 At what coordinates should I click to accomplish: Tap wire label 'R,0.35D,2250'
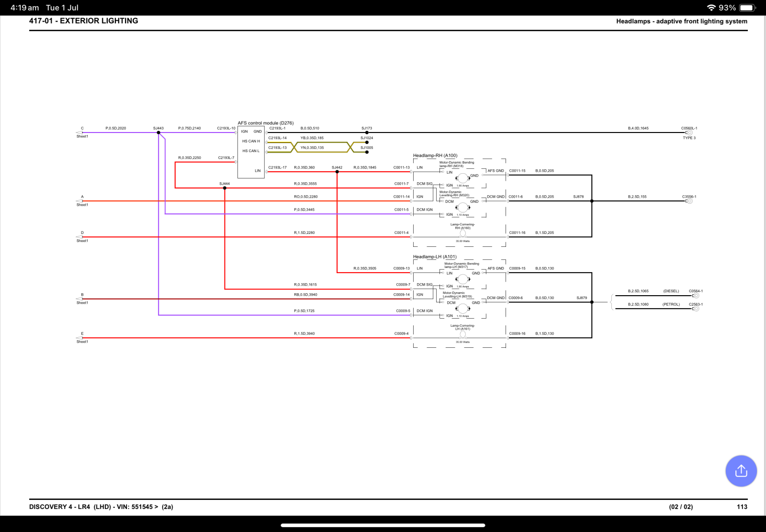click(x=190, y=157)
